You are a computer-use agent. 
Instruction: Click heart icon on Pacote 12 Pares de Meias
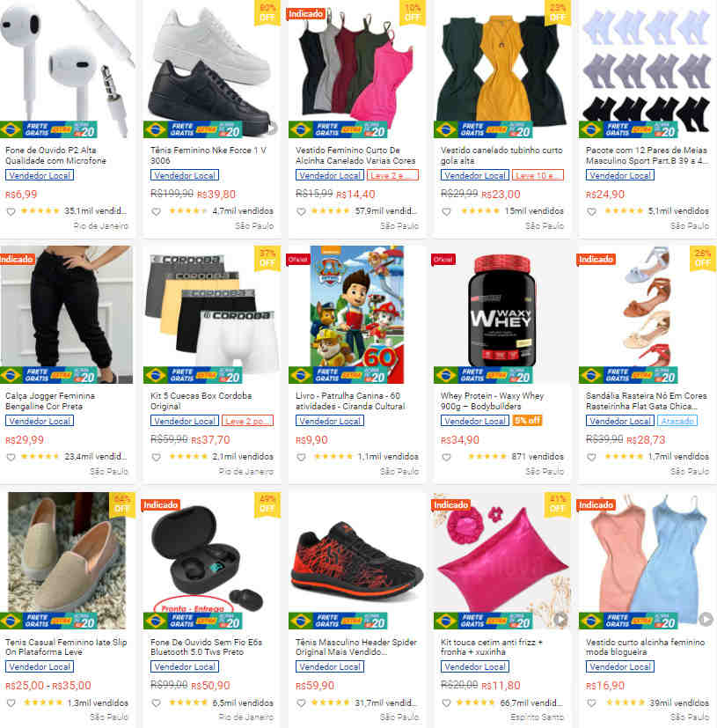click(x=591, y=212)
